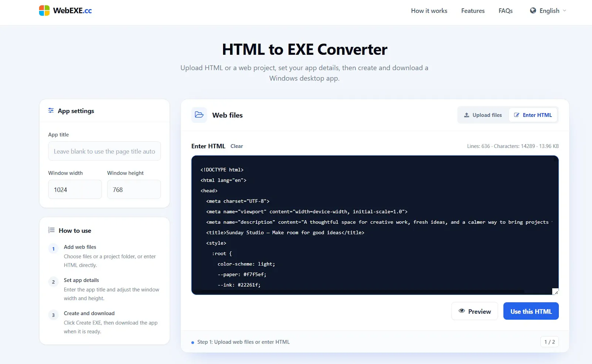
Task: Click the eye icon in Preview button
Action: tap(462, 311)
